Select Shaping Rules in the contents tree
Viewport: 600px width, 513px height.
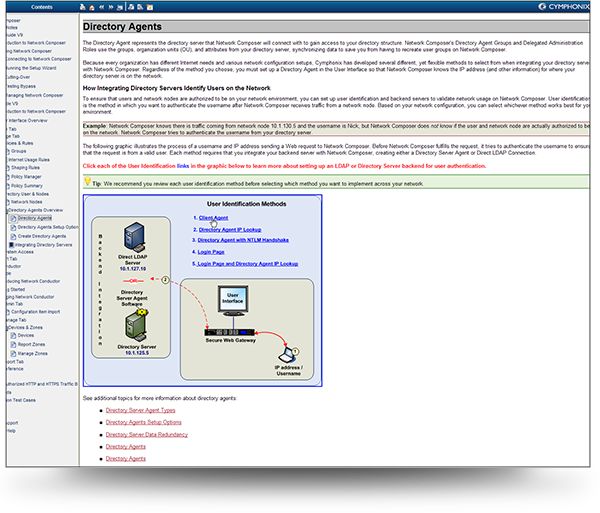coord(25,168)
